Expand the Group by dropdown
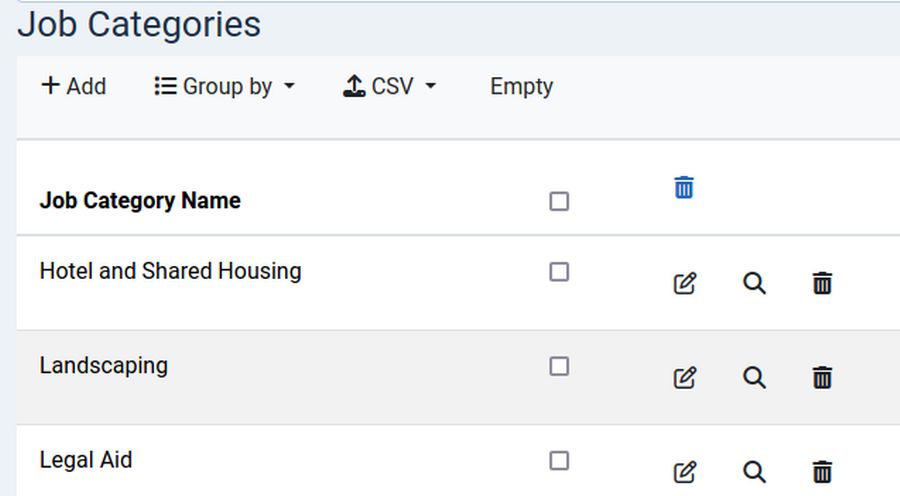Image resolution: width=900 pixels, height=496 pixels. click(225, 87)
